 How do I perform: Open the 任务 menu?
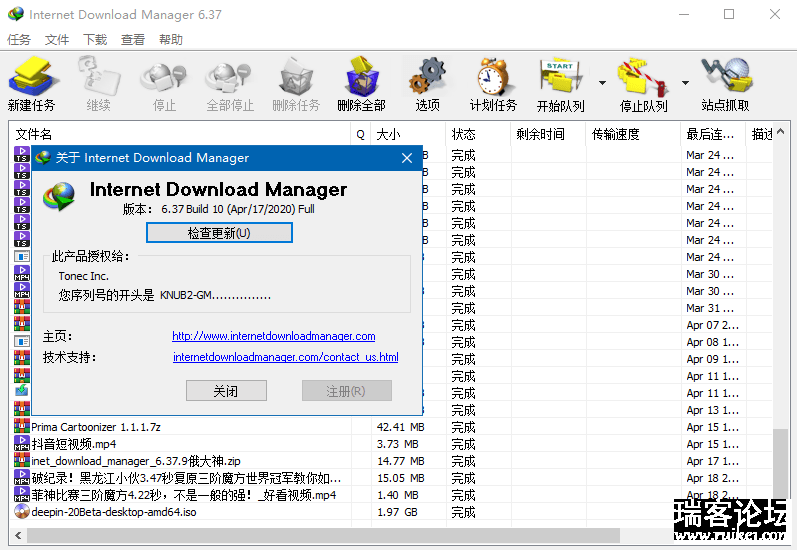(x=19, y=40)
